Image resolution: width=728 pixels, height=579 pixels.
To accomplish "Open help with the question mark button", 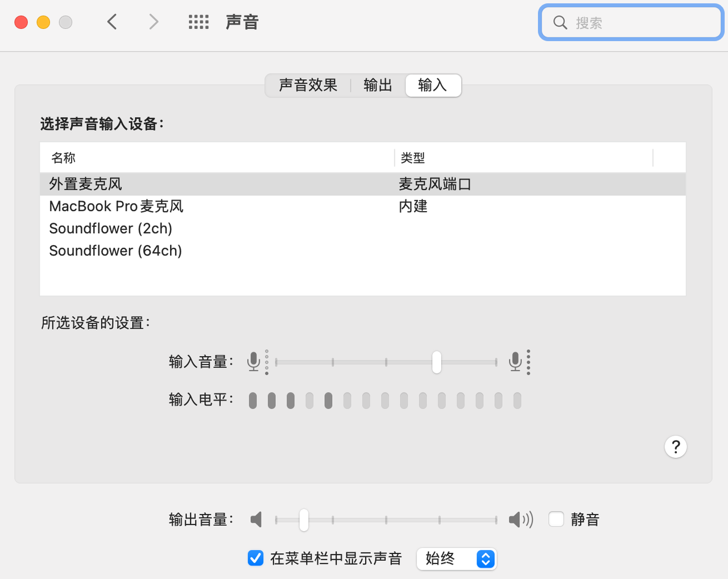I will (676, 447).
